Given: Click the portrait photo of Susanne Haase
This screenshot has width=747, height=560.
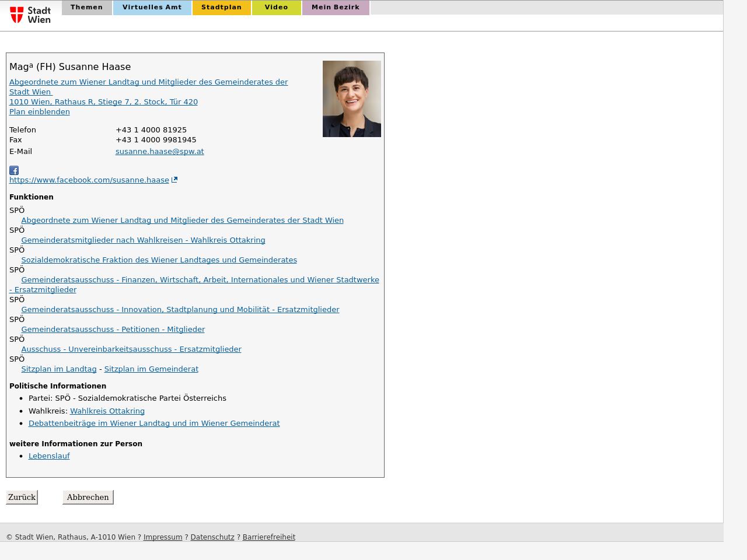Looking at the screenshot, I should [352, 99].
